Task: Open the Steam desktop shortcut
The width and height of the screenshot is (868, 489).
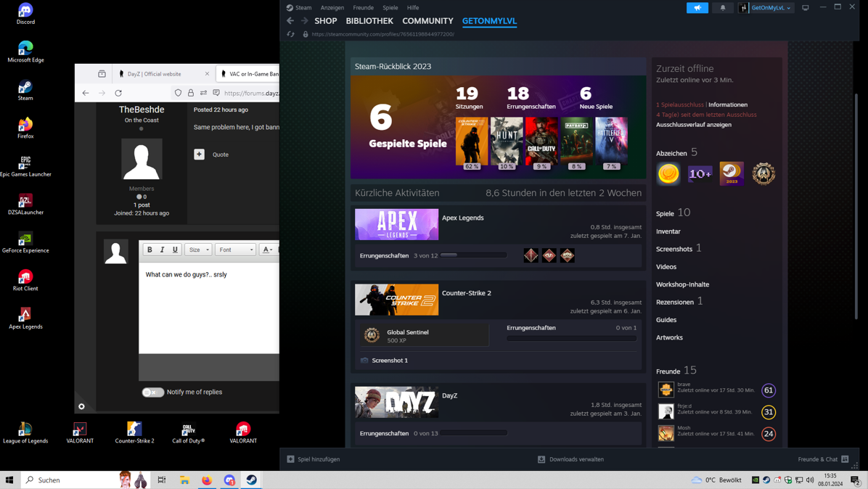Action: [25, 90]
